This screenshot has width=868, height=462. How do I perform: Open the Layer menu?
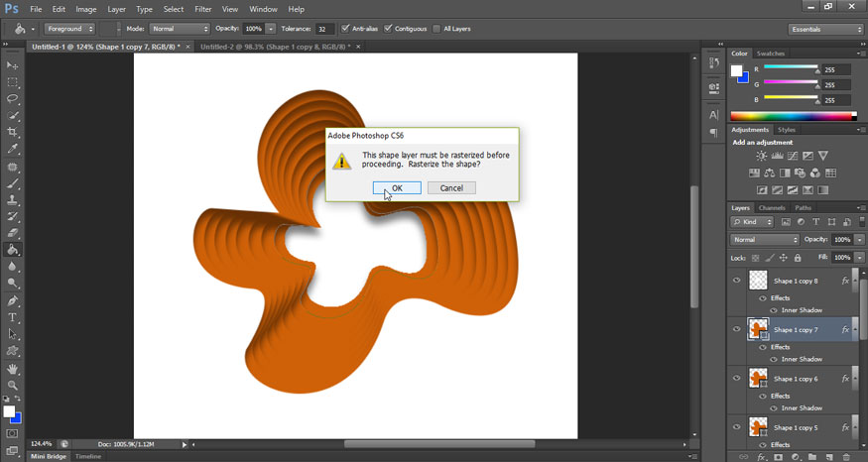point(116,9)
